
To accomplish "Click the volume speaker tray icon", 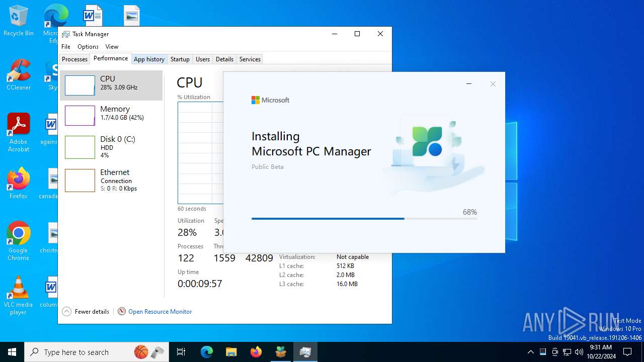I will point(579,352).
